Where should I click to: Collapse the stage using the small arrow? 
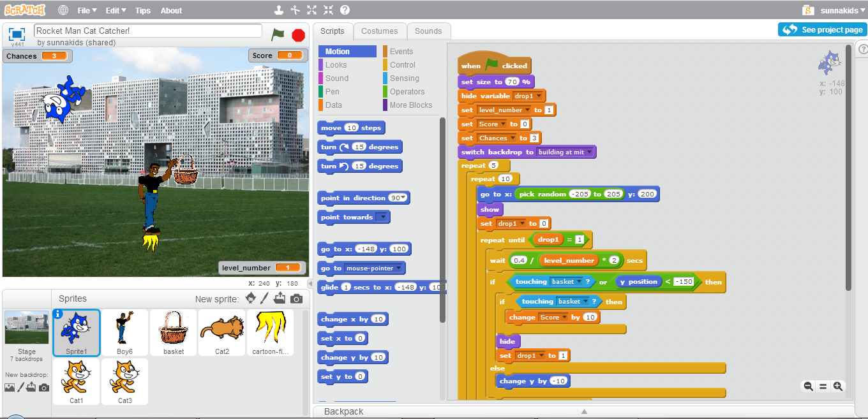(x=310, y=283)
